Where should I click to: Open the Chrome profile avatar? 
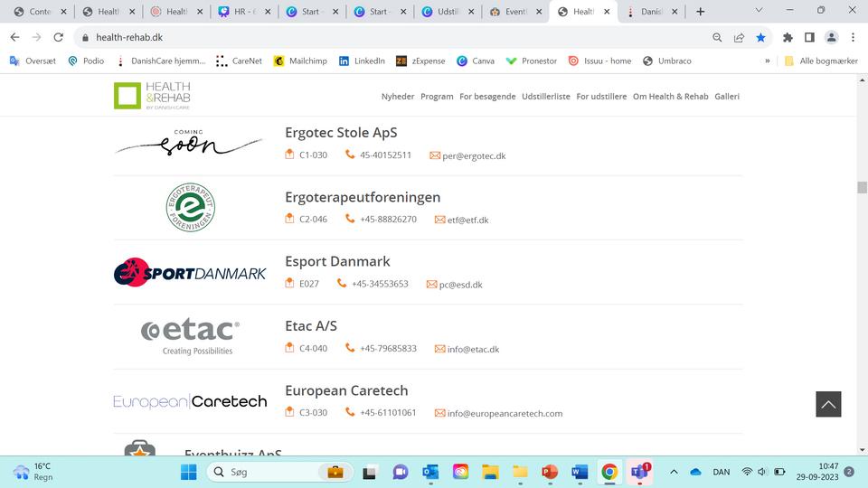[831, 38]
